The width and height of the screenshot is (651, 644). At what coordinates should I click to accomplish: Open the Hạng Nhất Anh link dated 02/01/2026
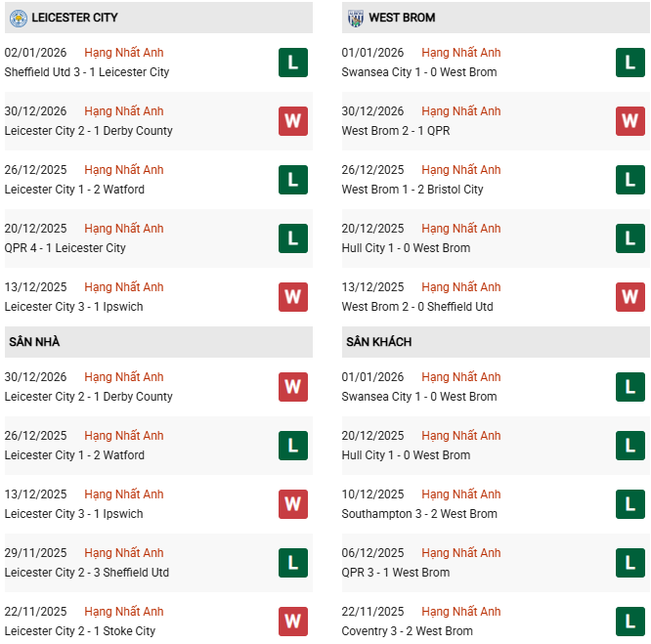coord(124,53)
